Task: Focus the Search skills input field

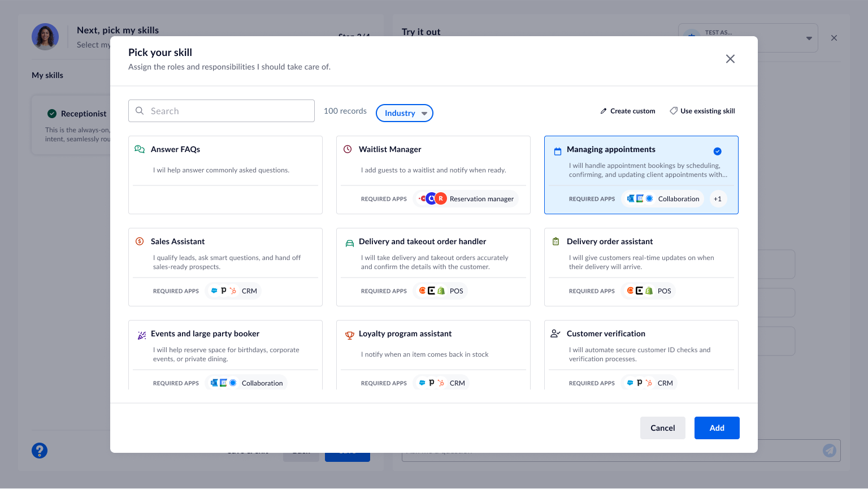Action: coord(222,111)
